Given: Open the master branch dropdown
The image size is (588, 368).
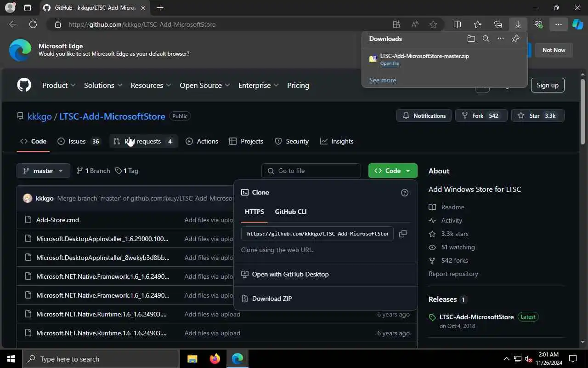Looking at the screenshot, I should click(43, 171).
